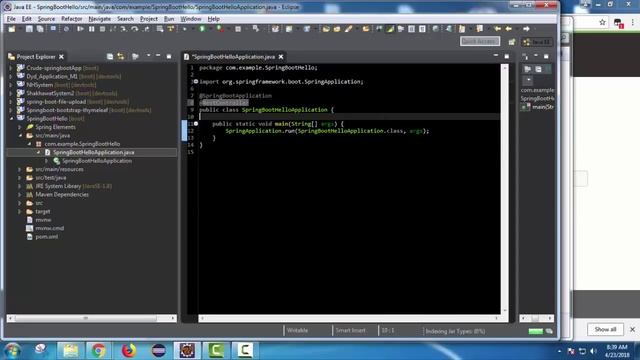Open the File menu

(x=11, y=19)
